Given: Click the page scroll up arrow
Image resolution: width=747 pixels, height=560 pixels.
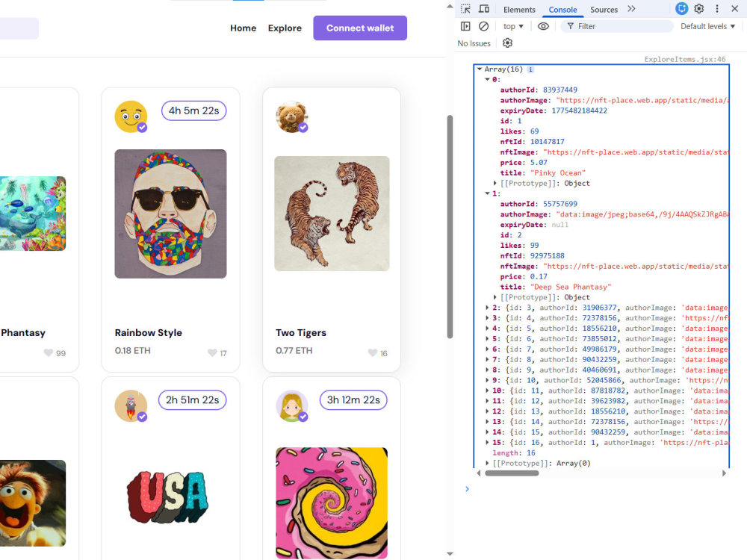Looking at the screenshot, I should pos(450,6).
